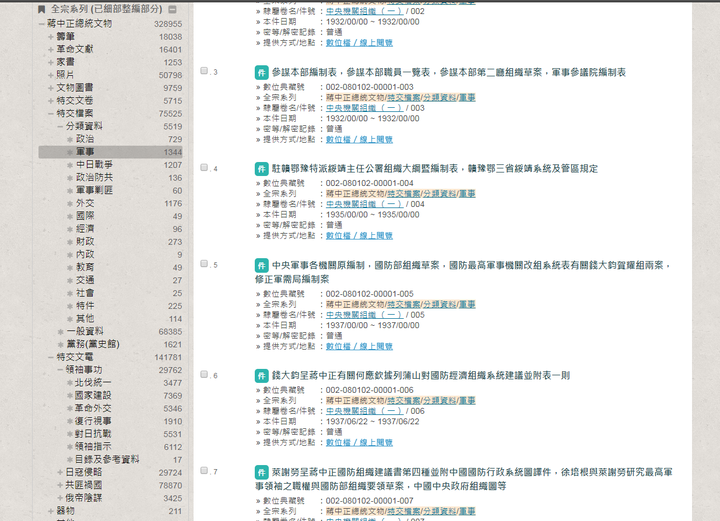This screenshot has height=521, width=720.
Task: Click the 件 icon beside 錢大鈞呈蔣中正 record
Action: (x=261, y=376)
